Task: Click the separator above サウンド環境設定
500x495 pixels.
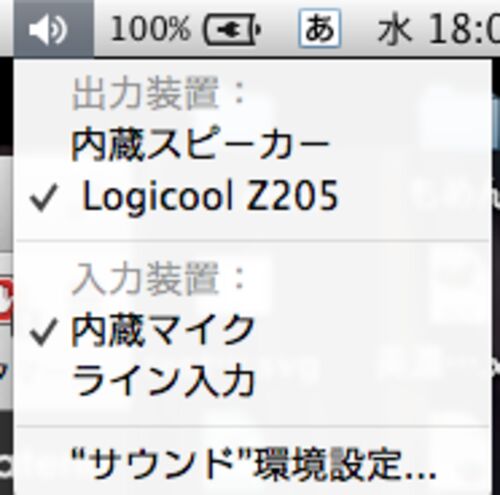Action: (253, 426)
